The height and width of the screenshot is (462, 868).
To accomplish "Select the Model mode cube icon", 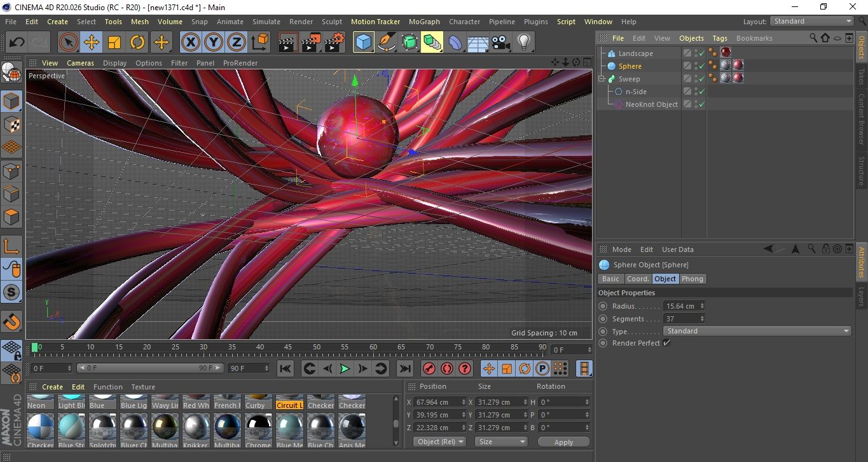I will coord(11,101).
